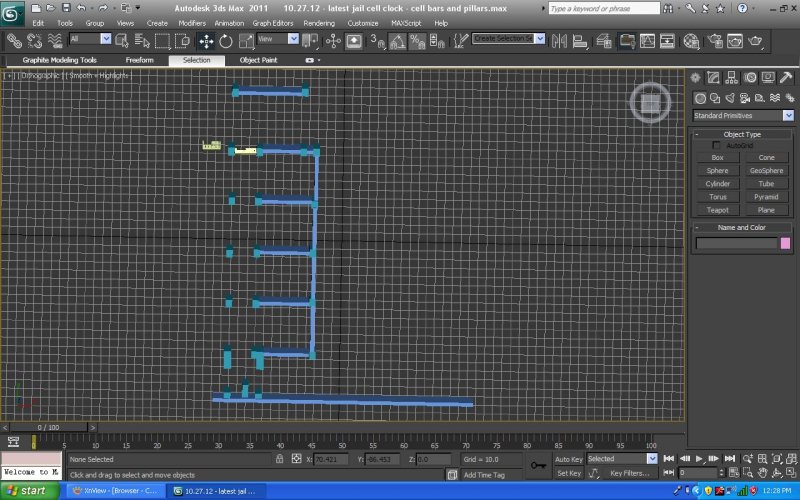
Task: Activate the Select Object tool
Action: [122, 41]
